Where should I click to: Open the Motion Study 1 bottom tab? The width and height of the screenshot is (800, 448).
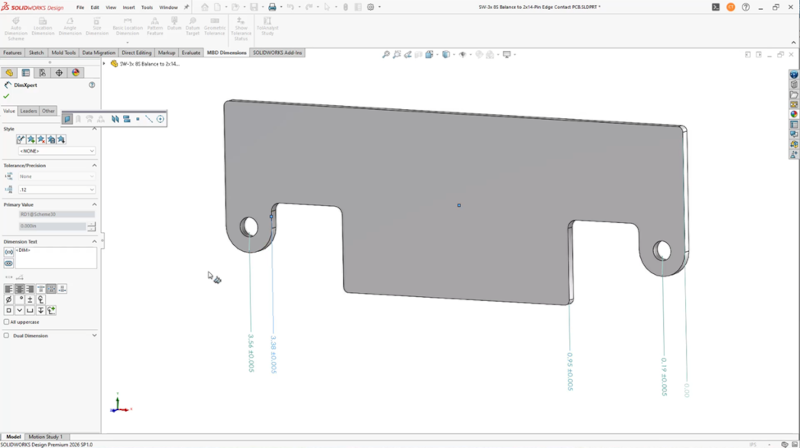pos(45,437)
